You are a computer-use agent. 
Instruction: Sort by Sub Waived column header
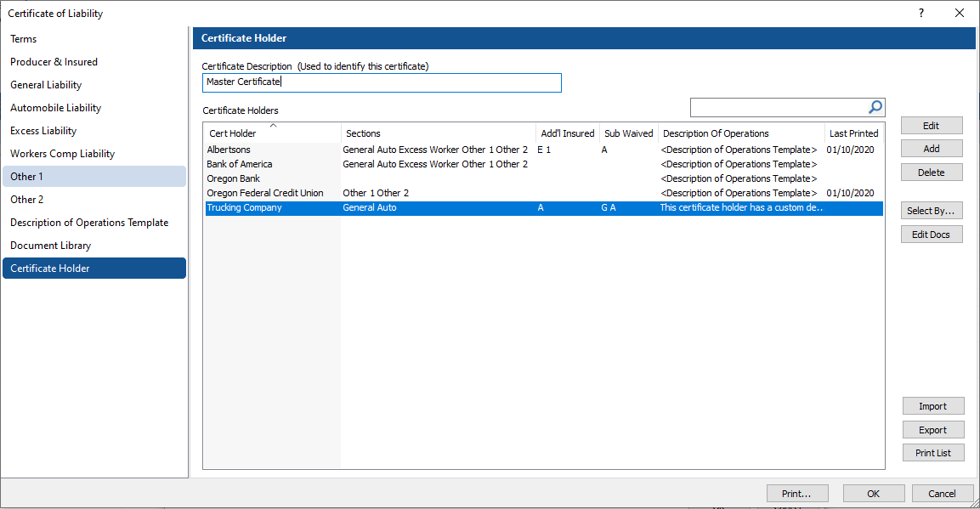pos(629,133)
